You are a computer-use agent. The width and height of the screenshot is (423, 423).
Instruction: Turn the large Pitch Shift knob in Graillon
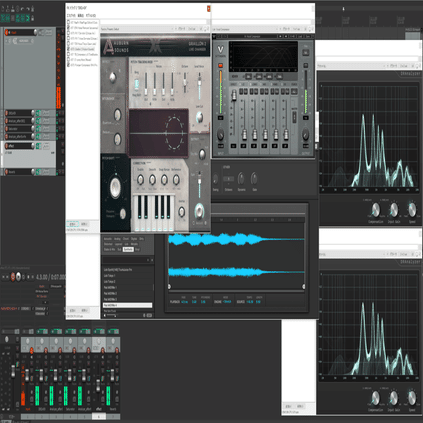coord(115,188)
